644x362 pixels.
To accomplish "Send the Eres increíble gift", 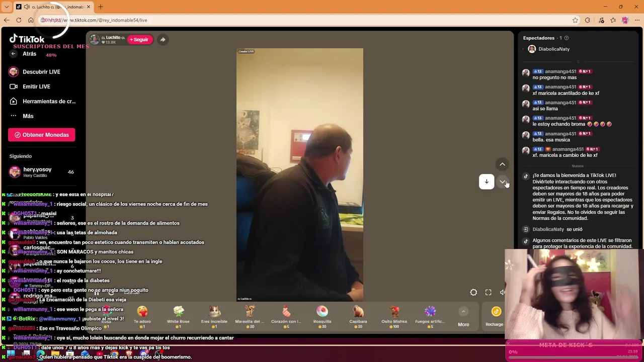I will pyautogui.click(x=214, y=317).
